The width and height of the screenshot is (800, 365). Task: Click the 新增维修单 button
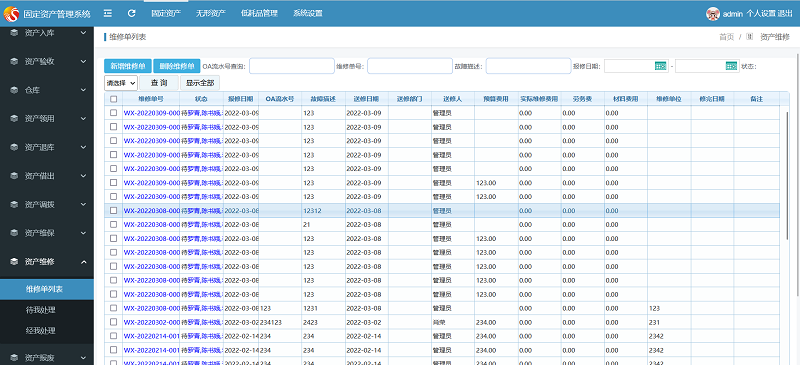pos(128,66)
